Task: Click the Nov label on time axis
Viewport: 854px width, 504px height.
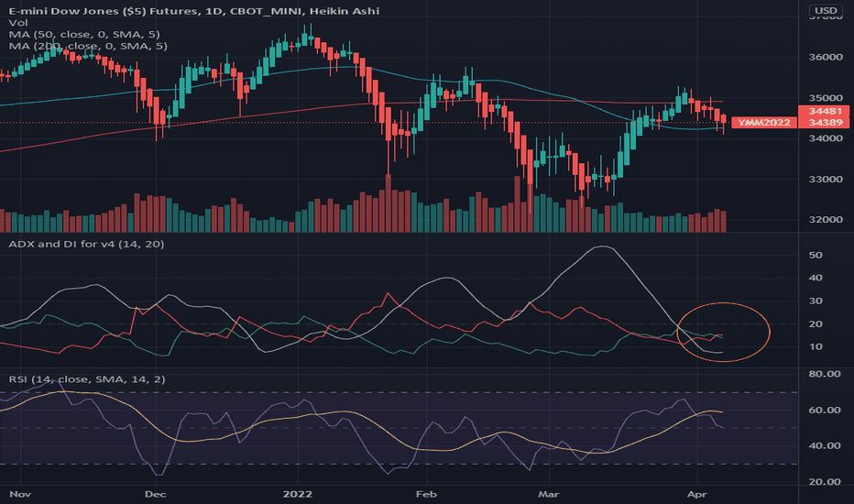Action: (x=20, y=494)
